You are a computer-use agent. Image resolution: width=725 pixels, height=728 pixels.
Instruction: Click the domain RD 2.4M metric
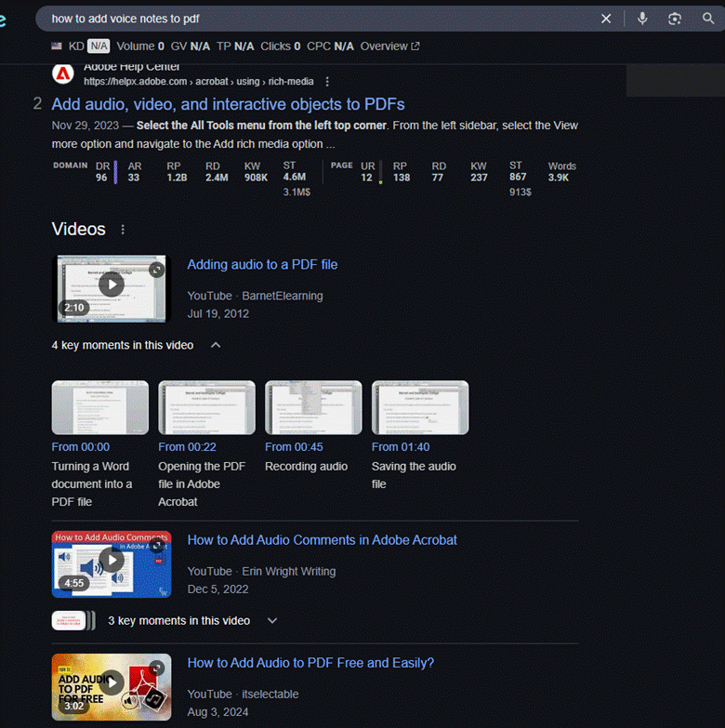[217, 172]
